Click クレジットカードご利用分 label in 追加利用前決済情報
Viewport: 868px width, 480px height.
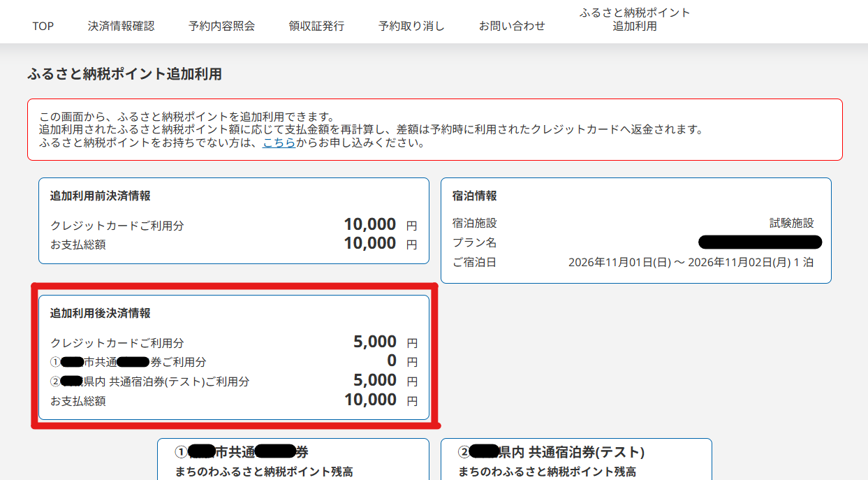[x=117, y=226]
